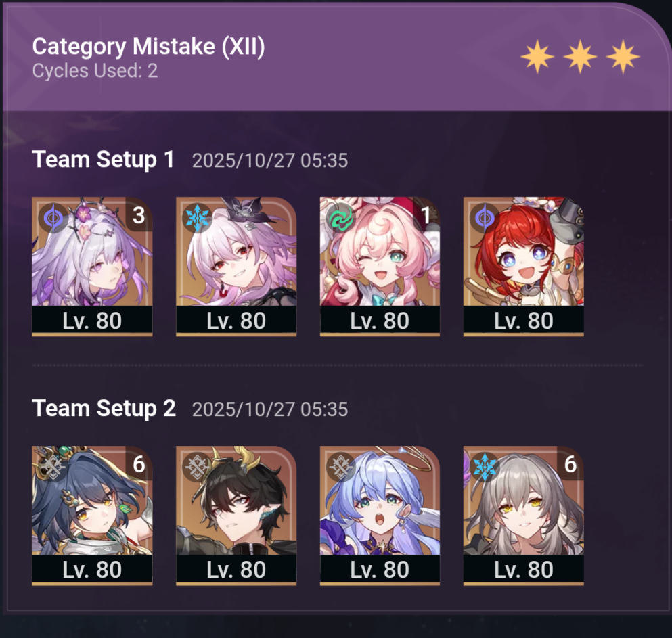Open the gray-haired character with eidolon 6
The image size is (672, 638).
523,516
